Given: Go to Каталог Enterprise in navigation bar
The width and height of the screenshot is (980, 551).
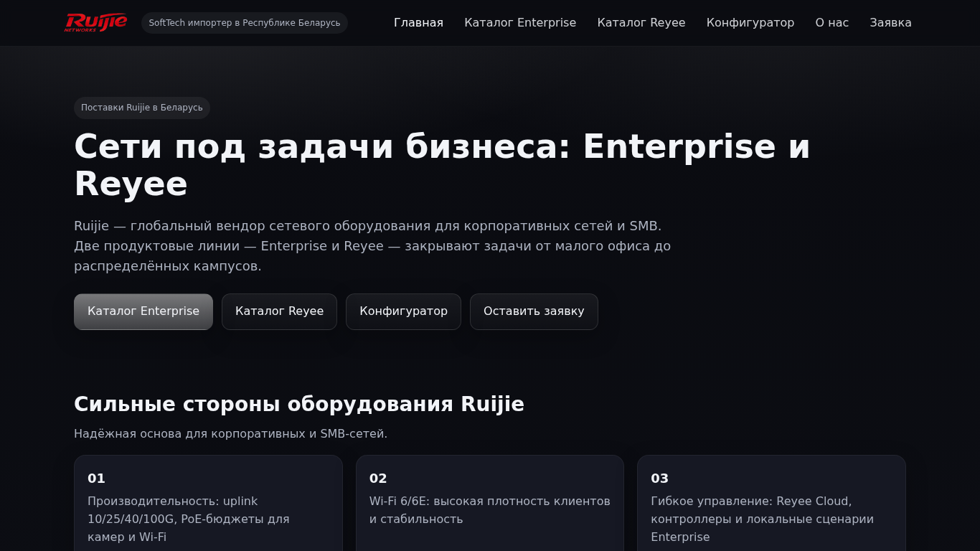Looking at the screenshot, I should (x=520, y=23).
